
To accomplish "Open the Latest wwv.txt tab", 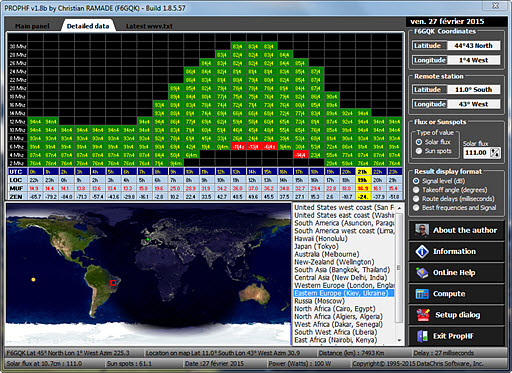I will [149, 26].
